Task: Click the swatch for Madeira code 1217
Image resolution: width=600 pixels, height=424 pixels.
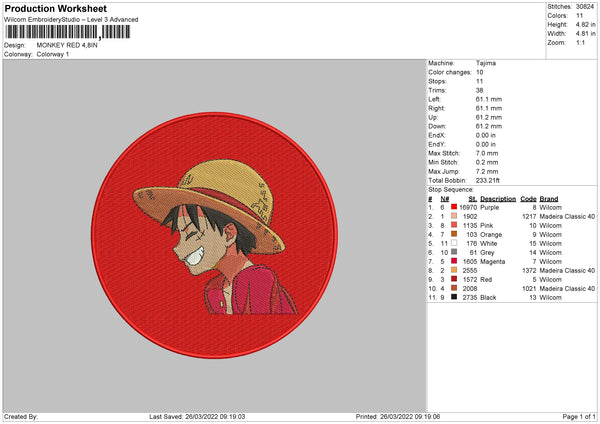Action: [454, 216]
